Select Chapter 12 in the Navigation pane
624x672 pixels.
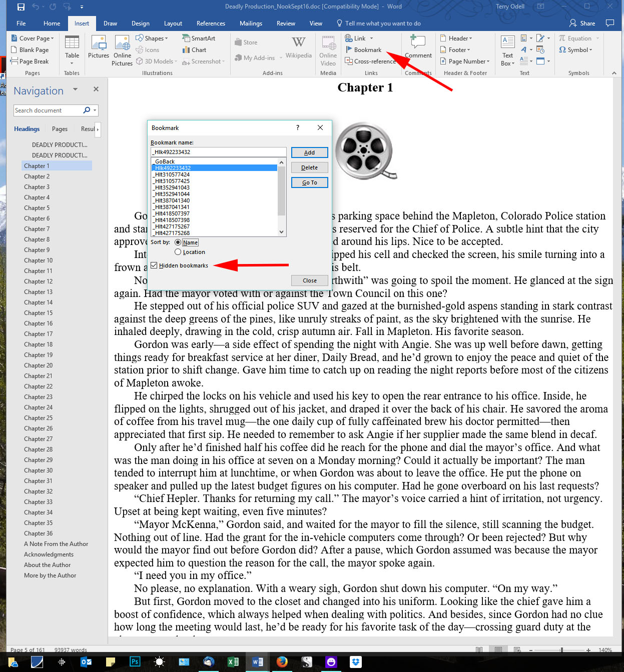tap(38, 281)
